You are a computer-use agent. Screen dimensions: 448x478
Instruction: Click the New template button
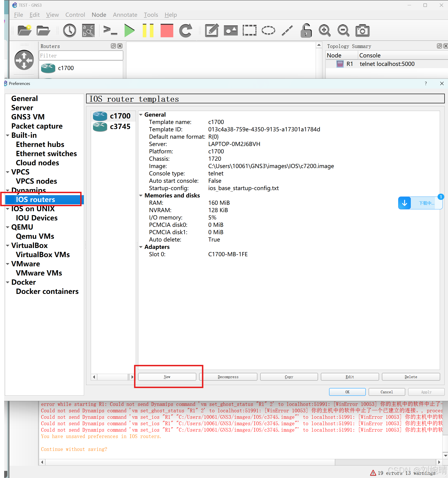coord(167,377)
